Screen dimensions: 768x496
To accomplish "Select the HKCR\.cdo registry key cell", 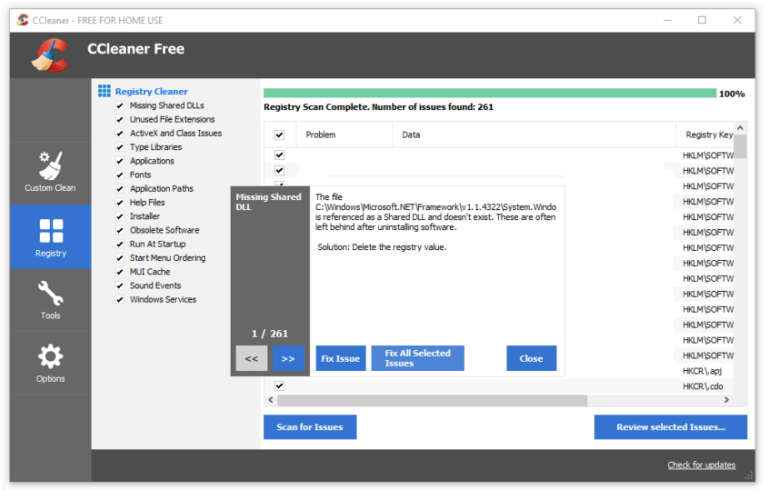I will 703,387.
